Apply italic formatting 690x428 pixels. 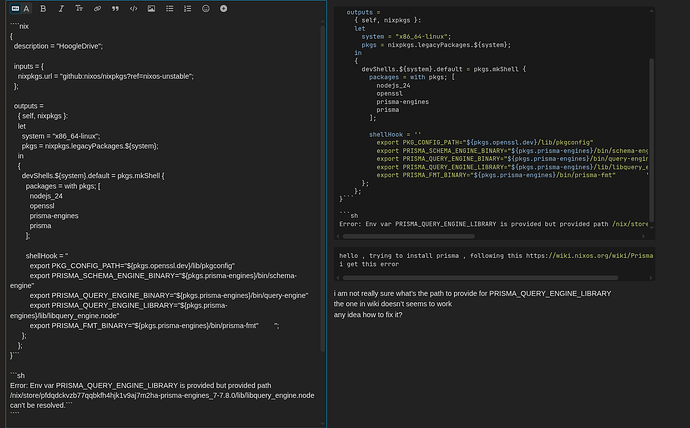pos(61,8)
